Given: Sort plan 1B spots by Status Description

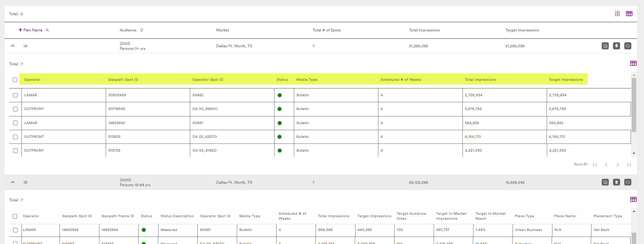Looking at the screenshot, I should tap(177, 216).
